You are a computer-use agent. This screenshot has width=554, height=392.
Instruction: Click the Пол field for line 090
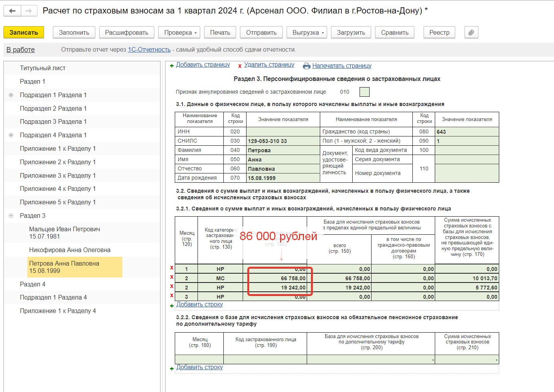[x=467, y=141]
